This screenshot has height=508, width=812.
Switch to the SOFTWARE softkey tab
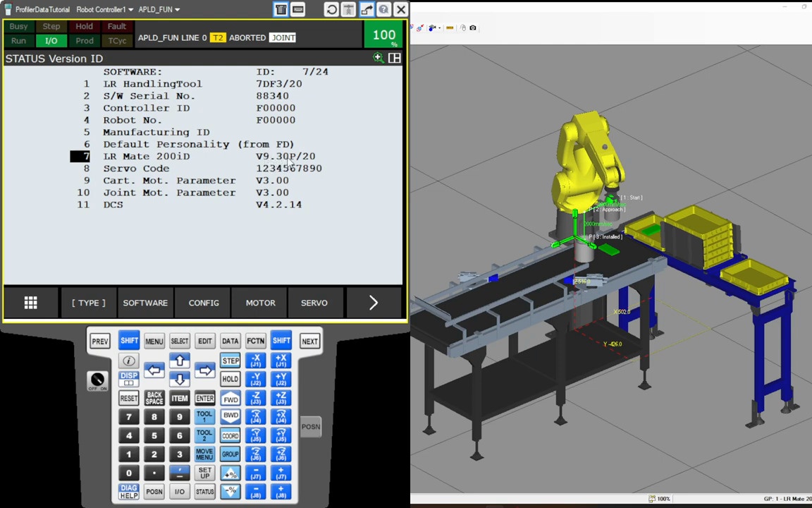(x=145, y=303)
